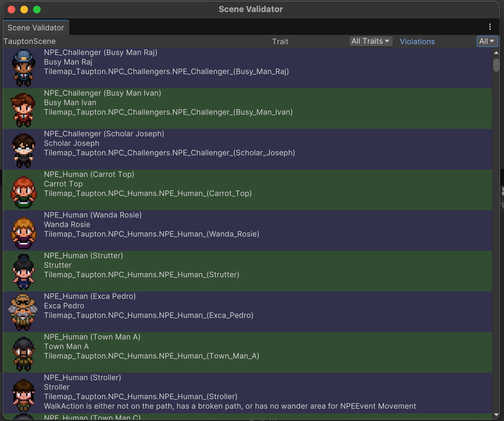
Task: Click the Tilemap path for Town_Man_A
Action: pyautogui.click(x=152, y=356)
